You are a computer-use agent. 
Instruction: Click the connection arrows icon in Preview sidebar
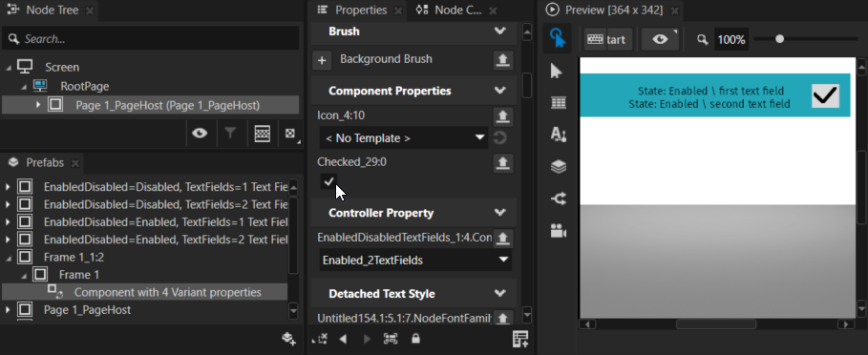pos(558,198)
